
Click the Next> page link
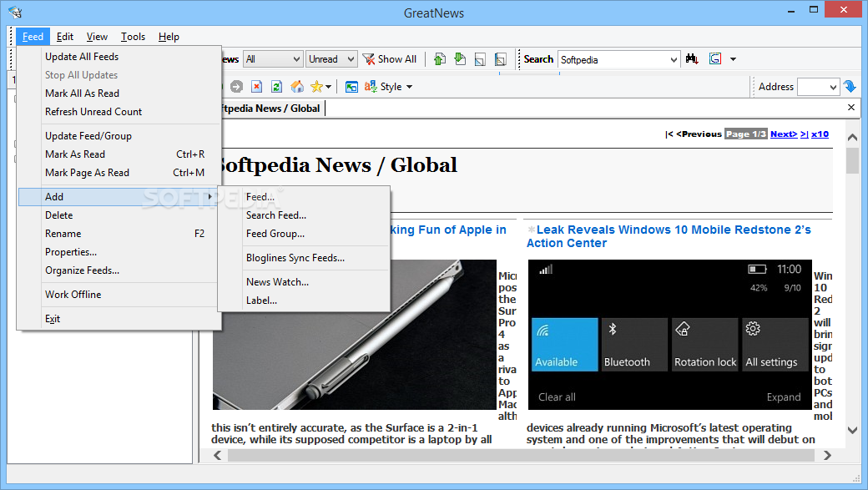(784, 134)
